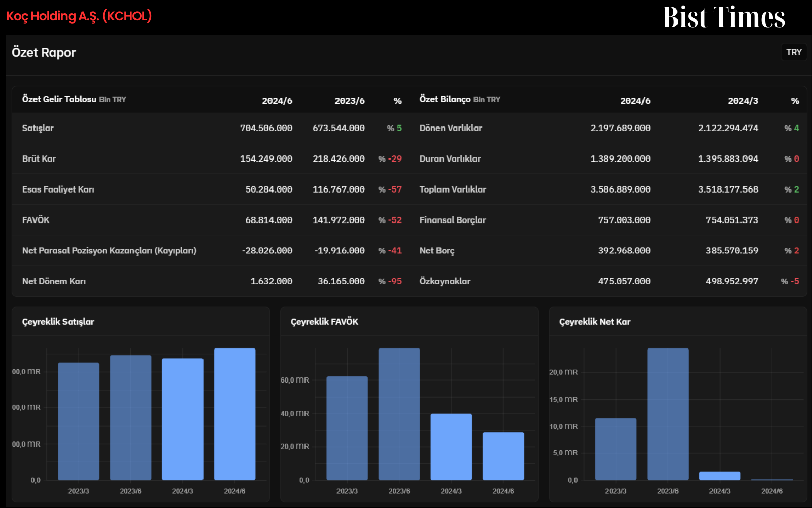Click the Çeyreklik FAVÖK chart title

click(324, 322)
